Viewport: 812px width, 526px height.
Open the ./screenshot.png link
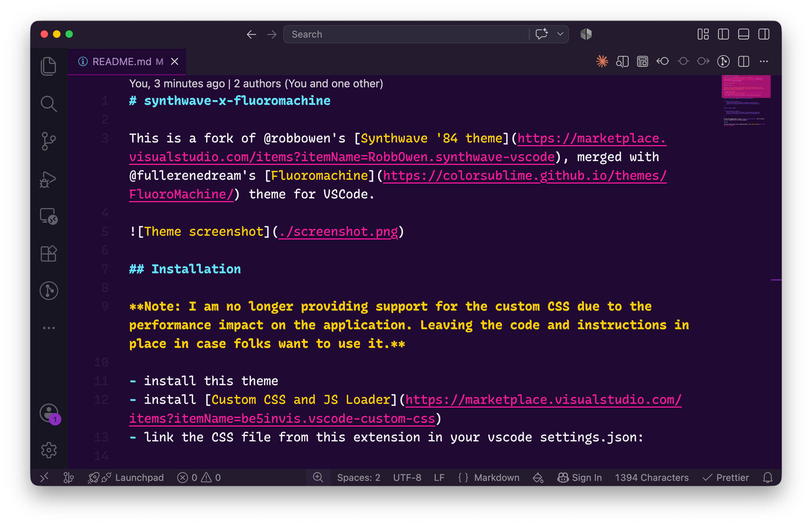[338, 232]
